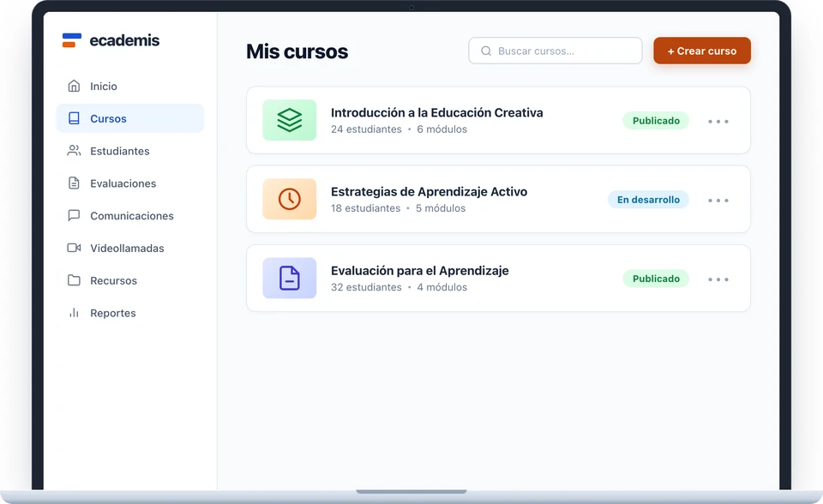823x504 pixels.
Task: Open the Comunicaciones section
Action: click(130, 216)
